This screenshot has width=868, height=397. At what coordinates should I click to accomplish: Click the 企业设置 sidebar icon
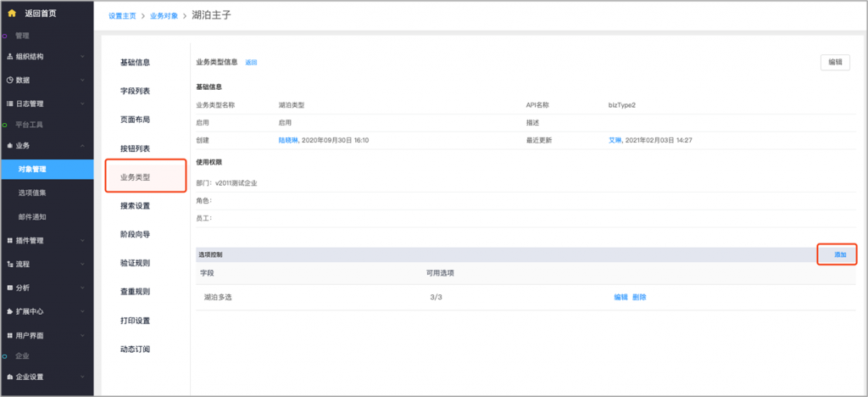(9, 376)
